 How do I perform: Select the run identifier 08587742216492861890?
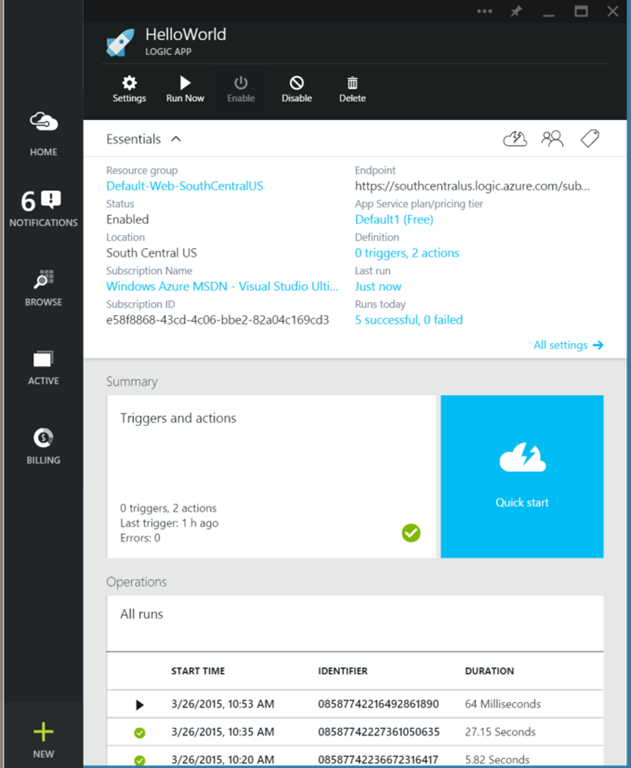[x=378, y=704]
